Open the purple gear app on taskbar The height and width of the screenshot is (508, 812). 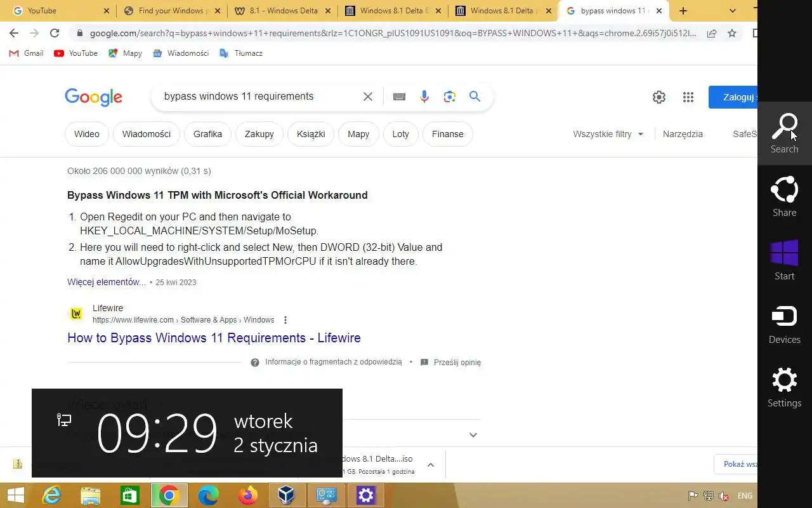[366, 495]
